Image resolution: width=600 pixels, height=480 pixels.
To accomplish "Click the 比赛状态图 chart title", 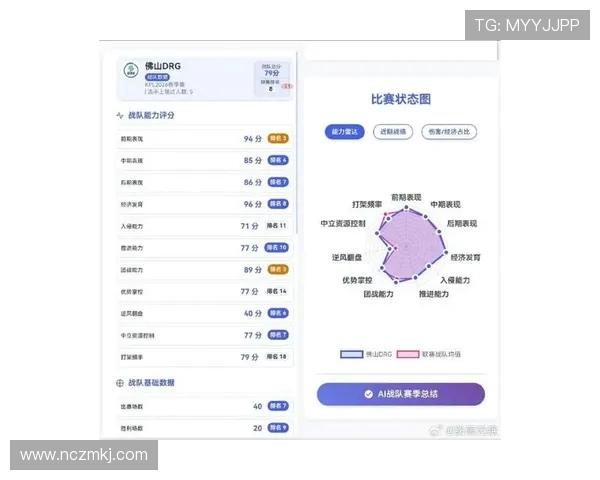I will 401,99.
